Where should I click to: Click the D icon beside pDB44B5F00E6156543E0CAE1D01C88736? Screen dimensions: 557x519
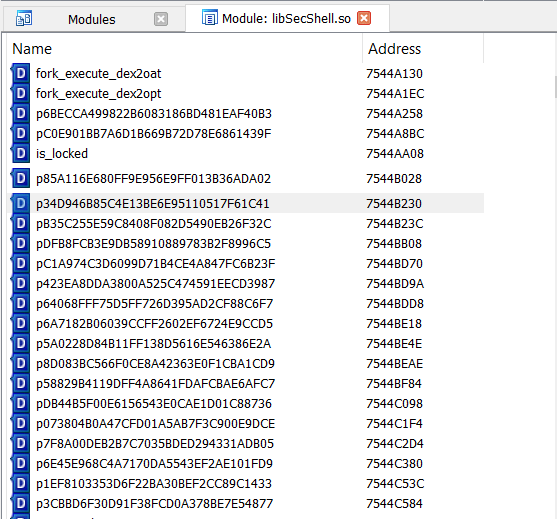pyautogui.click(x=20, y=404)
